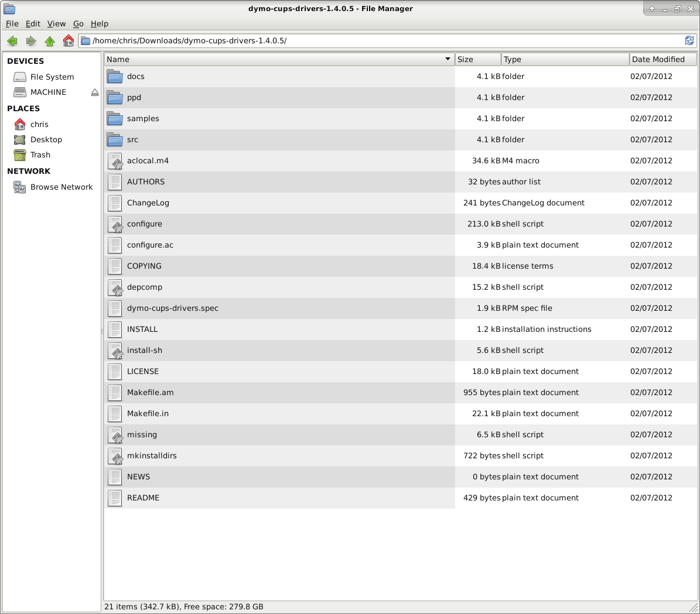
Task: Click the missing script icon
Action: 115,435
